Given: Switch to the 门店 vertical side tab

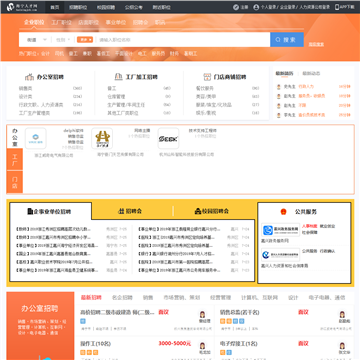Looking at the screenshot, I should point(15,182).
